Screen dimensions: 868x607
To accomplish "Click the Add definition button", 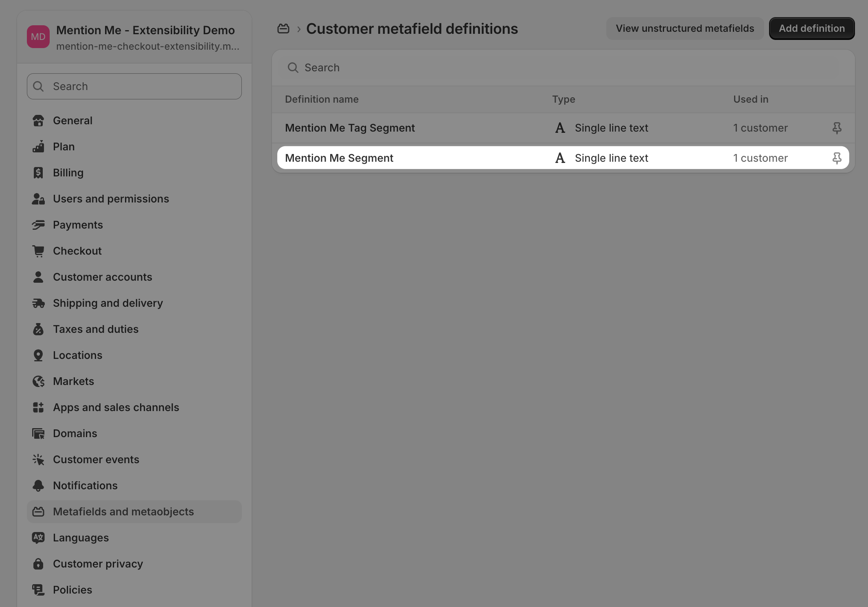I will pos(811,29).
